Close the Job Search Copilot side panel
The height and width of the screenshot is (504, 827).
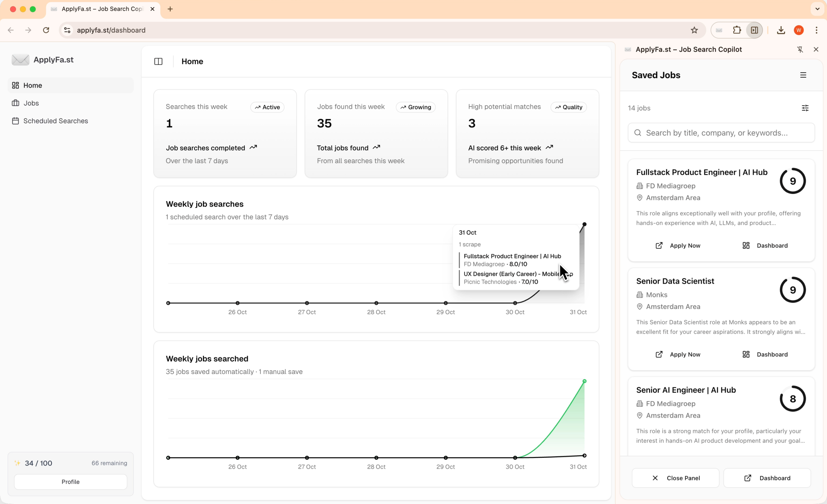pyautogui.click(x=816, y=49)
